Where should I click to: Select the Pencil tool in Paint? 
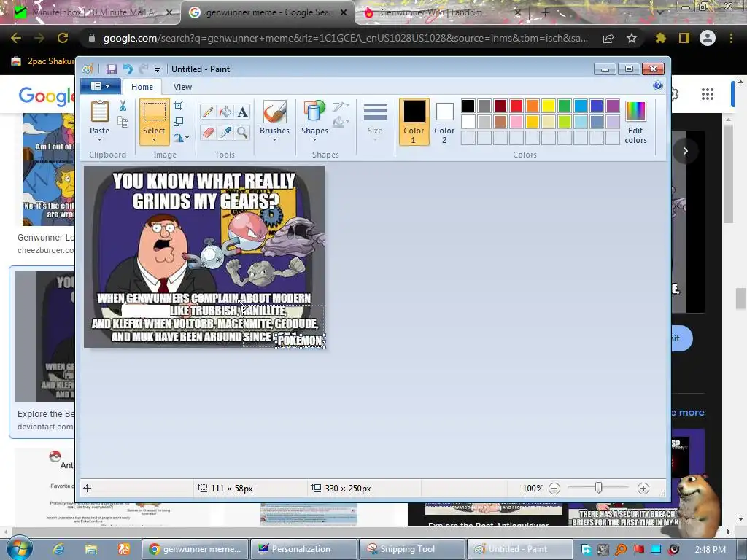point(208,112)
